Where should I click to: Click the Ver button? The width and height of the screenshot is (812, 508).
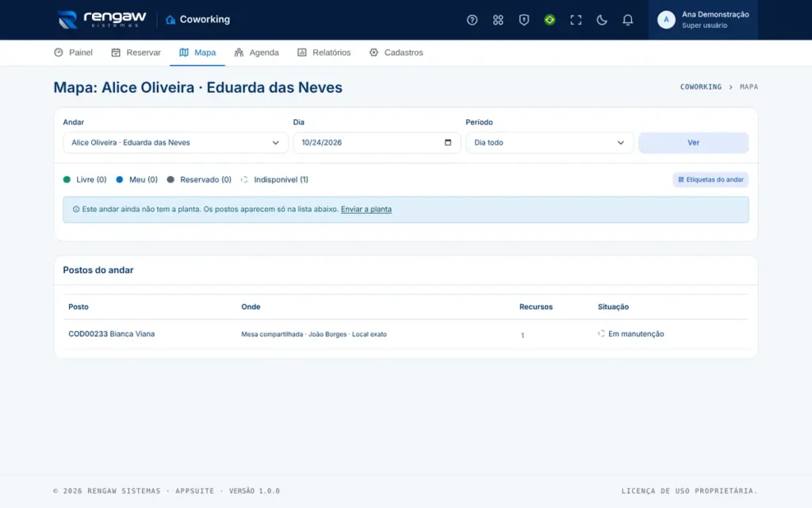pyautogui.click(x=693, y=143)
